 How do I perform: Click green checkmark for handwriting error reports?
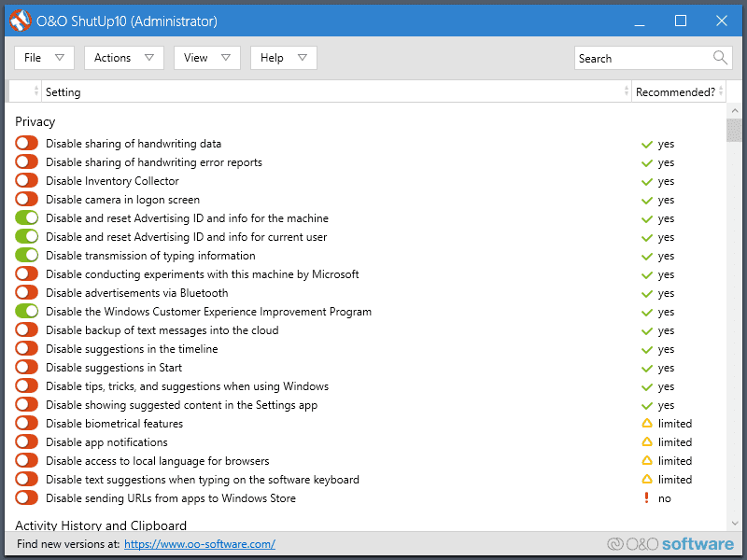tap(646, 162)
